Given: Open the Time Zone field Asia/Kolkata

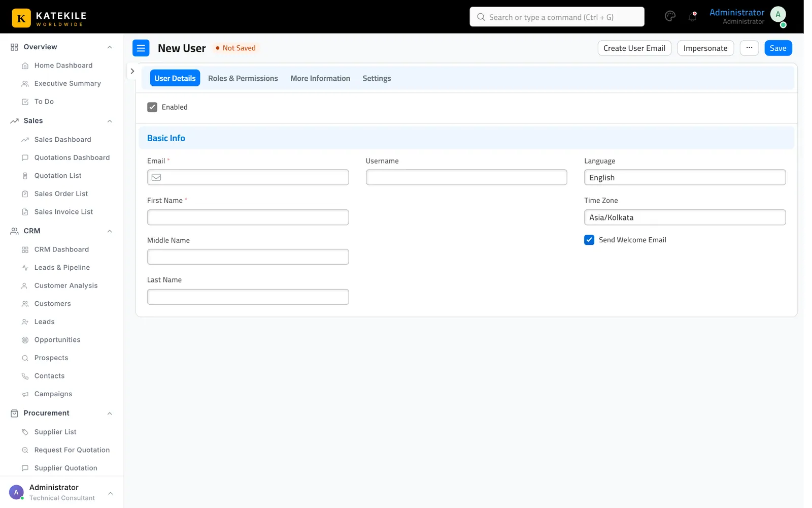Looking at the screenshot, I should (x=685, y=217).
